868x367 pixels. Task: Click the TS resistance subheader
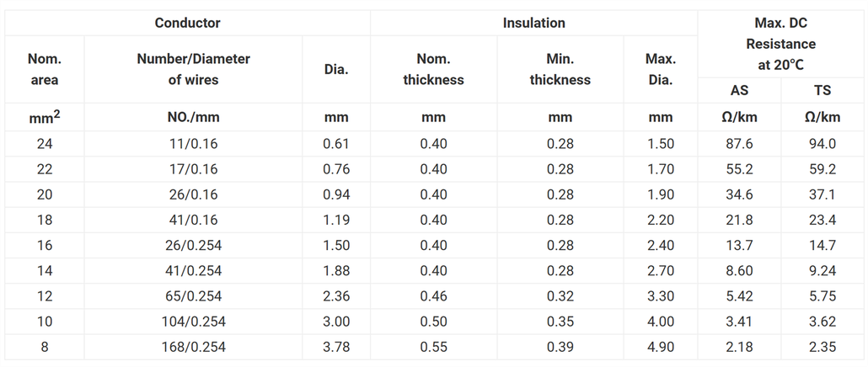(822, 90)
